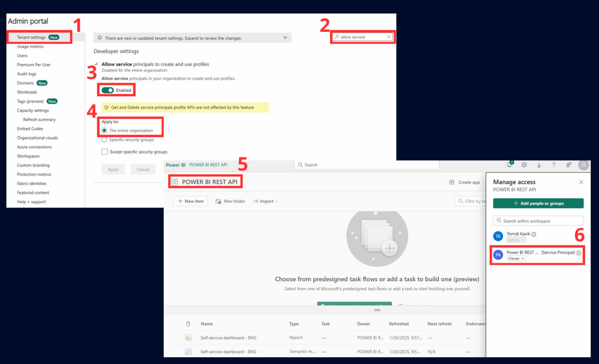The image size is (599, 364).
Task: Select Specific security groups radio button
Action: coord(104,140)
